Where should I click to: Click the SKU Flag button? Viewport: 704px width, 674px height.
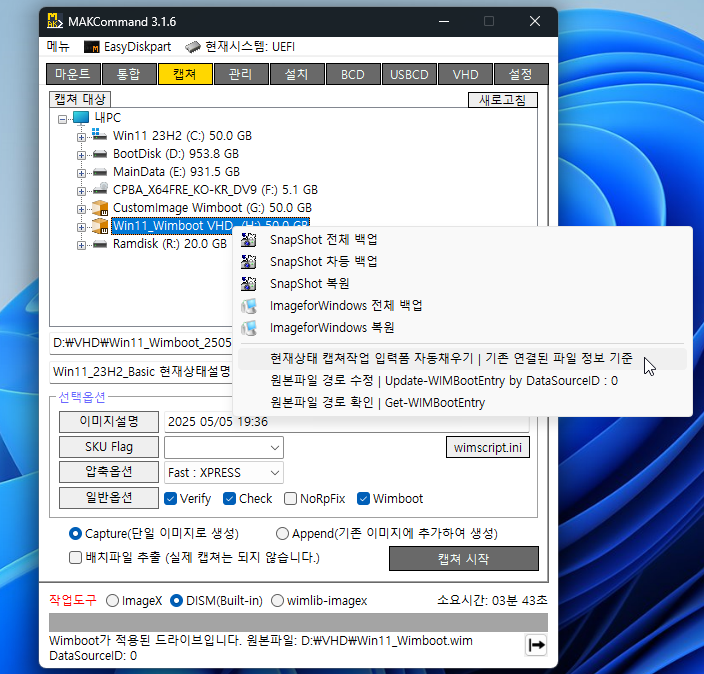[x=109, y=447]
